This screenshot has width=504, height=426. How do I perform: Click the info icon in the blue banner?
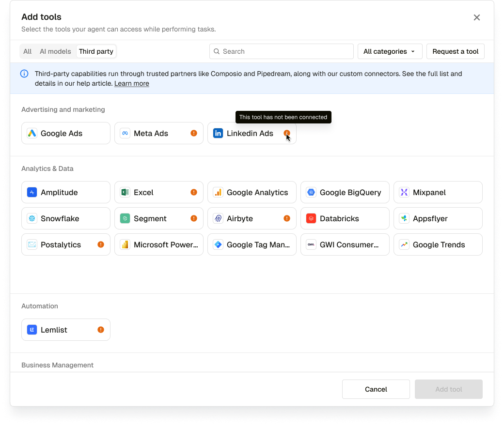click(x=24, y=74)
